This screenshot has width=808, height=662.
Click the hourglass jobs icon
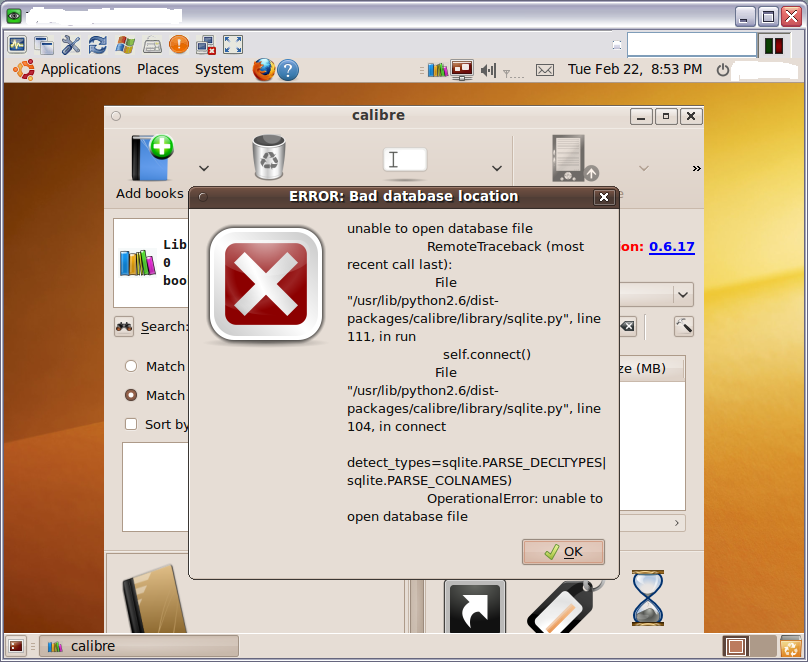click(x=648, y=598)
